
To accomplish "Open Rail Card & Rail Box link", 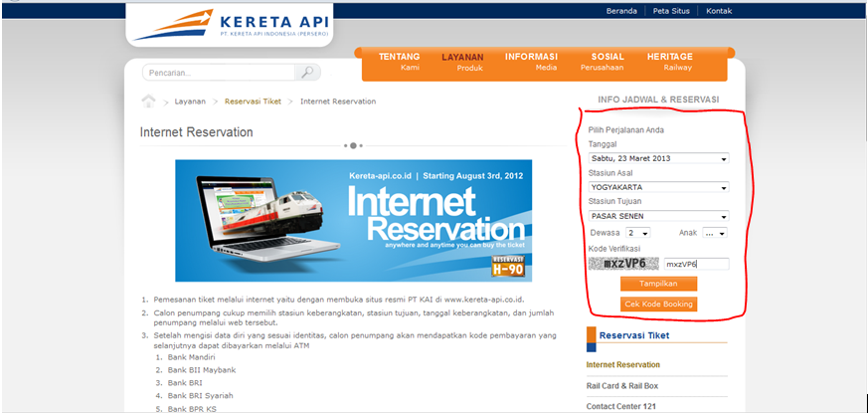I will (622, 386).
